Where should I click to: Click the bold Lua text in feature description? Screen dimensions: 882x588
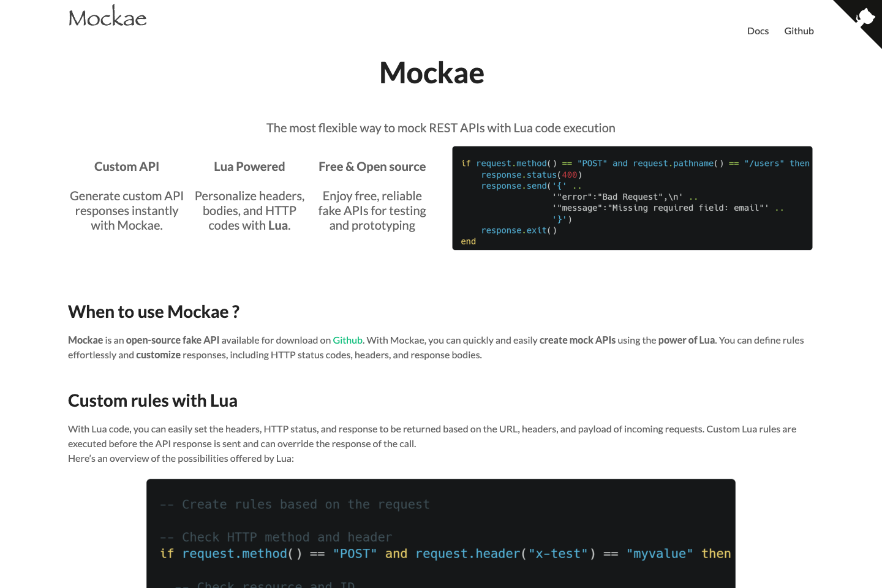279,225
